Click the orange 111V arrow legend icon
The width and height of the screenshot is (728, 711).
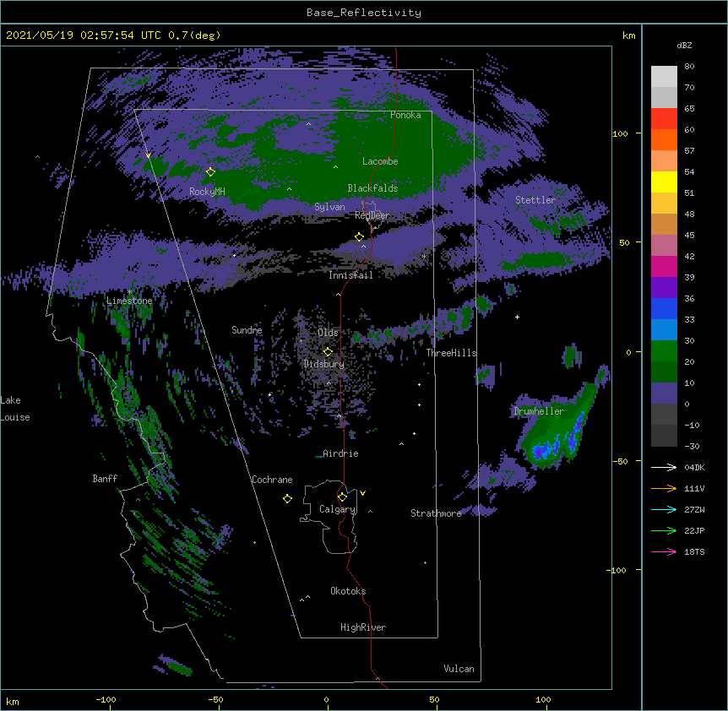[664, 488]
